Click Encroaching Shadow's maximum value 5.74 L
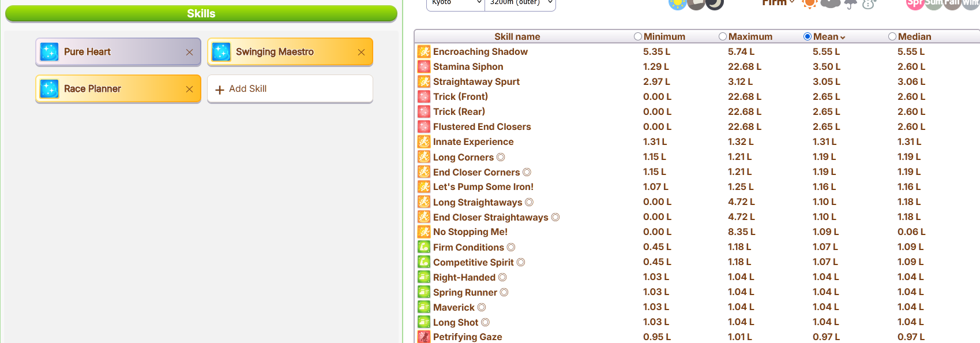This screenshot has height=343, width=980. click(741, 51)
